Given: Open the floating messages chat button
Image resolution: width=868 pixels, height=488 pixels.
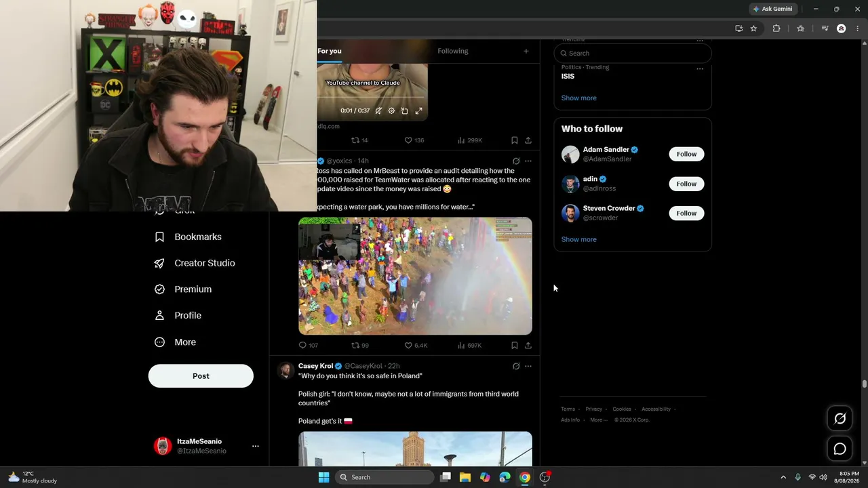Looking at the screenshot, I should pos(840,449).
